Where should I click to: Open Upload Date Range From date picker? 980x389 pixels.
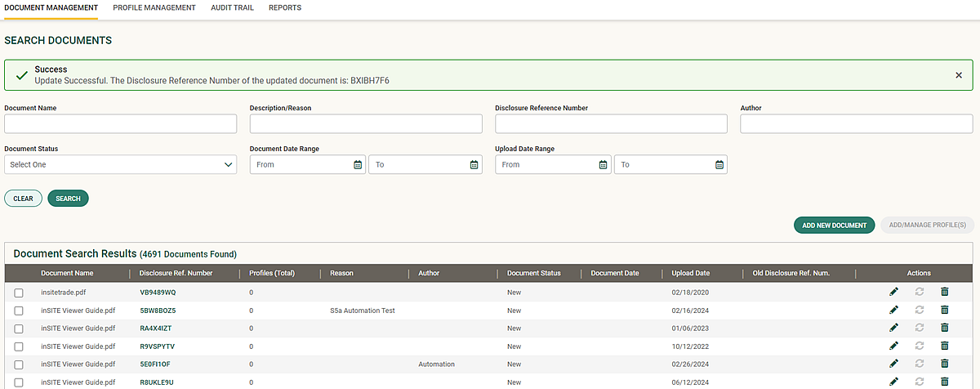coord(604,164)
